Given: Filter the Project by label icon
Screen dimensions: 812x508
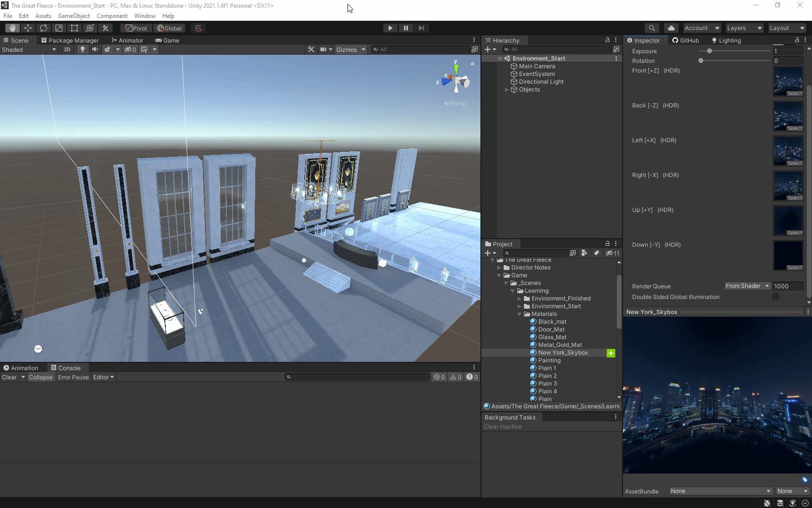Looking at the screenshot, I should tap(596, 253).
